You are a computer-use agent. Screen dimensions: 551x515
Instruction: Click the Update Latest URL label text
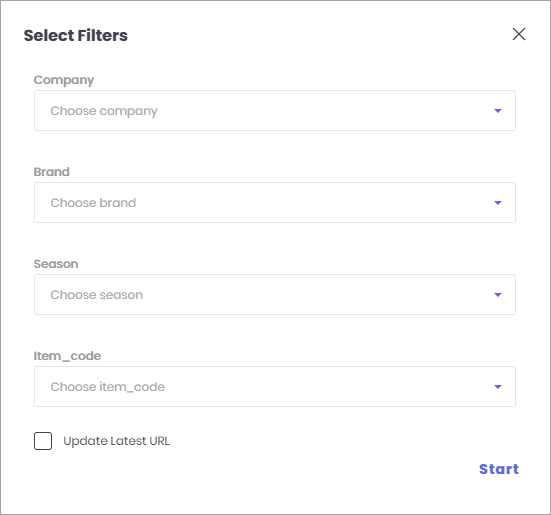click(x=116, y=441)
